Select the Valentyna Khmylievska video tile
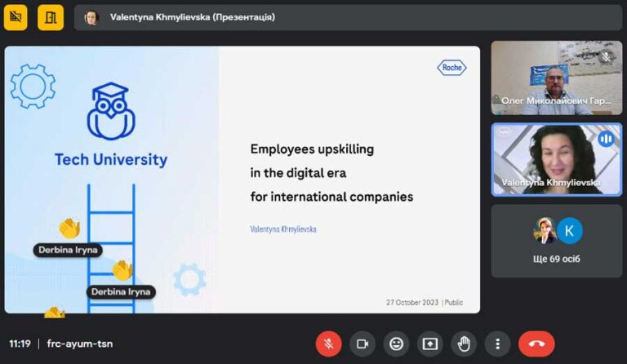This screenshot has height=364, width=627. coord(557,159)
